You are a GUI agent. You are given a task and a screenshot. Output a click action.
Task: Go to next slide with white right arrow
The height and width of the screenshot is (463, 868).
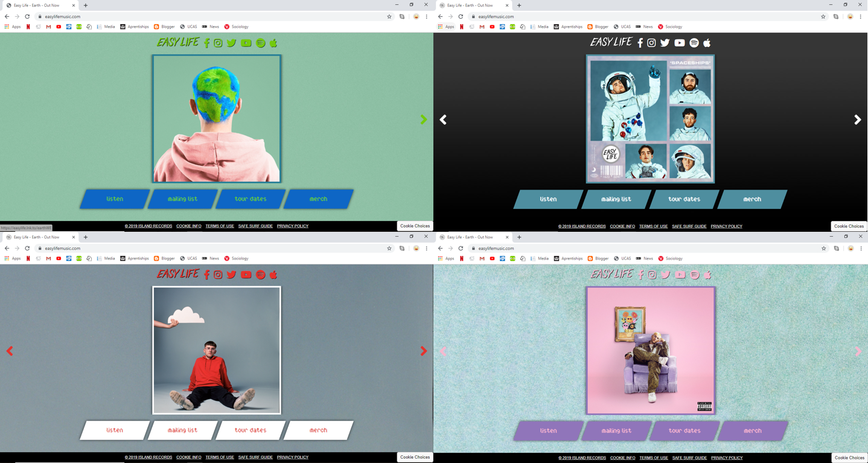[857, 120]
